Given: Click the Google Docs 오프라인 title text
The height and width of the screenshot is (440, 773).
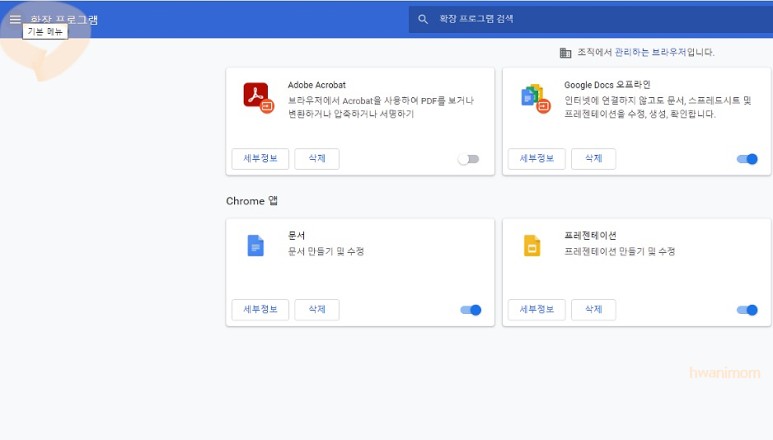Looking at the screenshot, I should [x=607, y=85].
